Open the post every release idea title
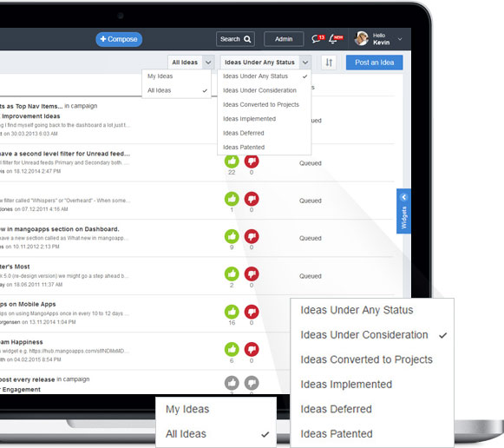 tap(27, 379)
